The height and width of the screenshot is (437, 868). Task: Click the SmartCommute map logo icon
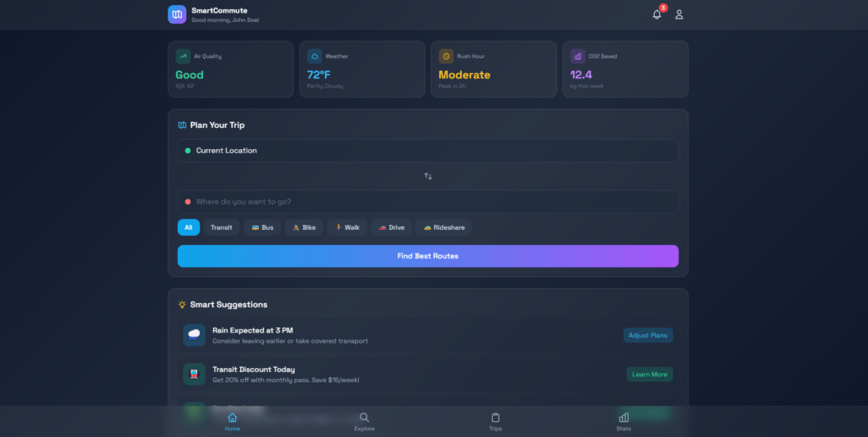pyautogui.click(x=177, y=14)
